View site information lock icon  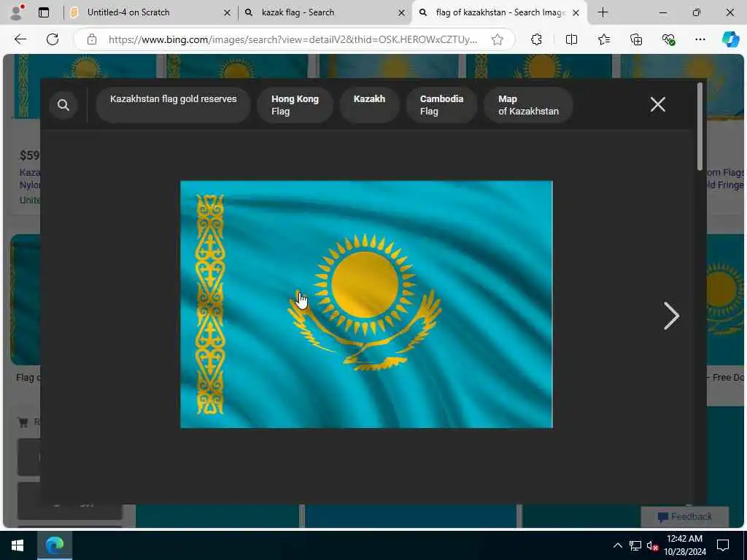coord(92,39)
